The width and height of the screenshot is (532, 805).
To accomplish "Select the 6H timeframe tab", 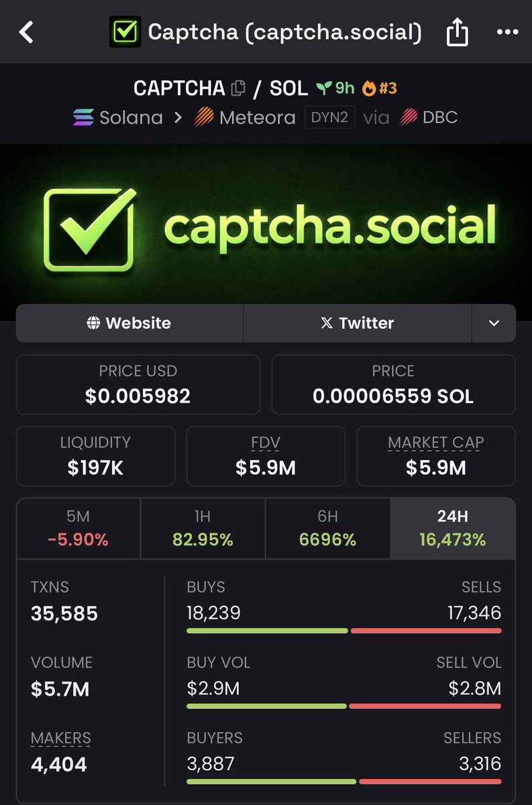I will 327,528.
